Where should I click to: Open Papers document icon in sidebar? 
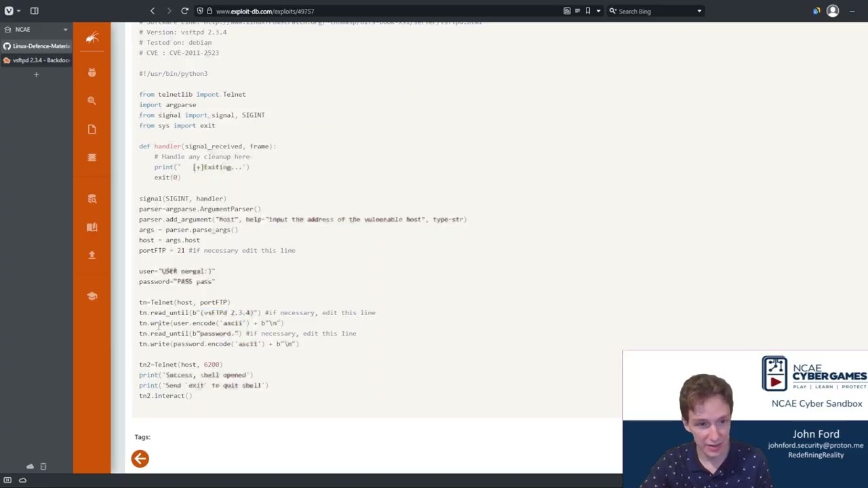92,129
